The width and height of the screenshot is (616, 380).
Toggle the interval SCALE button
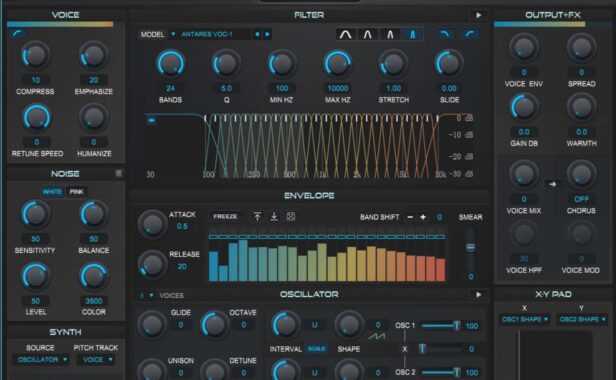point(316,349)
